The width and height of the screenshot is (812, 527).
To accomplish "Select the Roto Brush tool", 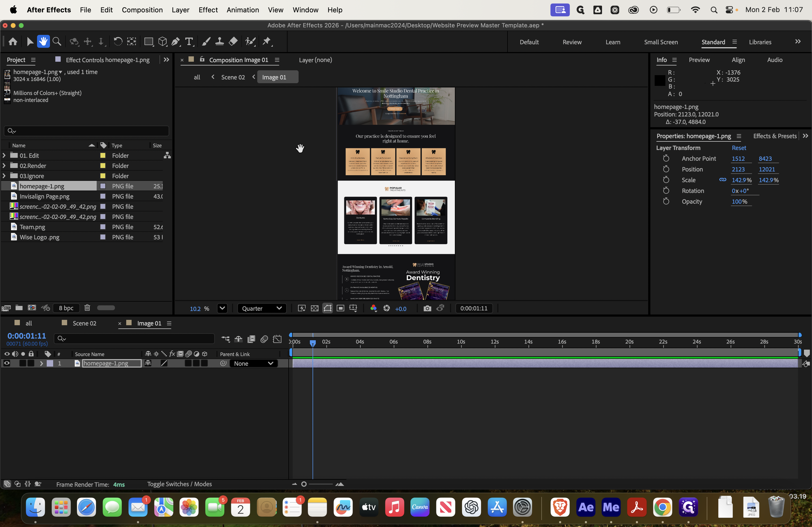I will [x=251, y=42].
